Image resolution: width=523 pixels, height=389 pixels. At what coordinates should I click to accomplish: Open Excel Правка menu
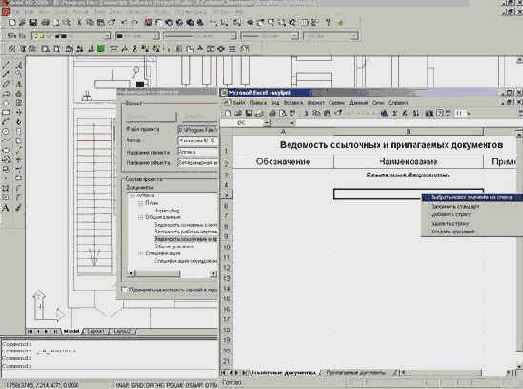[x=258, y=103]
